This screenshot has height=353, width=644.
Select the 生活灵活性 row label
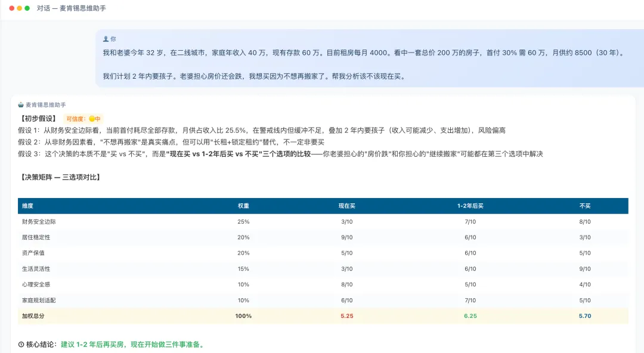(36, 269)
